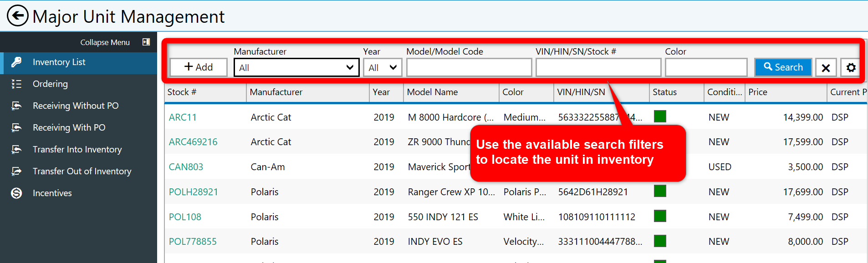Click M 8000 Hardcore model cell
Image resolution: width=868 pixels, height=263 pixels.
point(451,117)
